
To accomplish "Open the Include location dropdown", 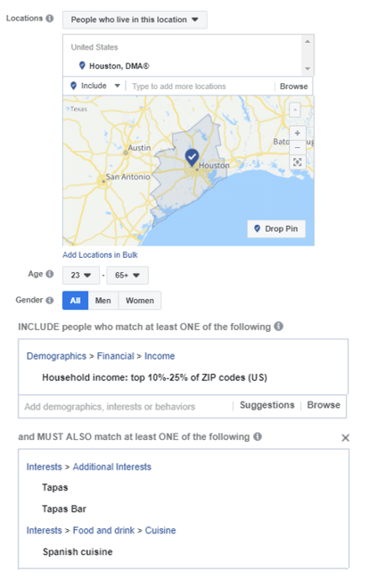I will pos(95,86).
